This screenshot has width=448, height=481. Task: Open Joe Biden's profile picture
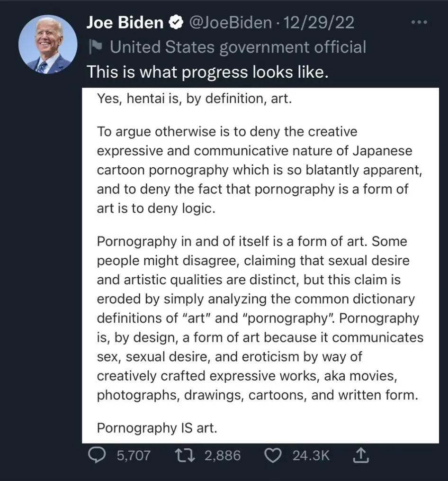point(47,44)
